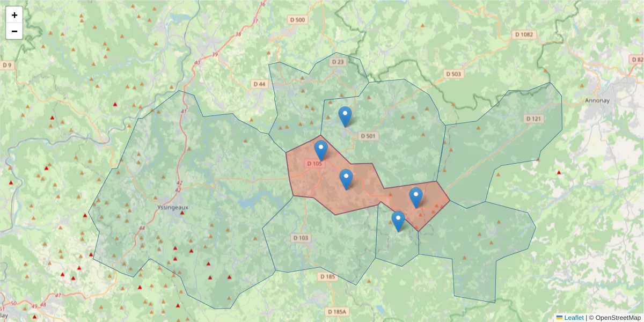
Task: Click the Ukrainian flag icon in the attribution bar
Action: (x=559, y=317)
